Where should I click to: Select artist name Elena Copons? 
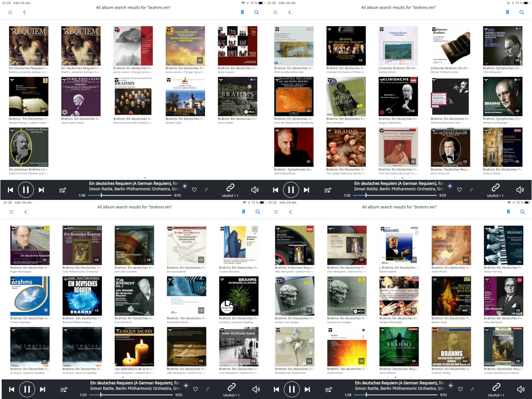(x=226, y=72)
